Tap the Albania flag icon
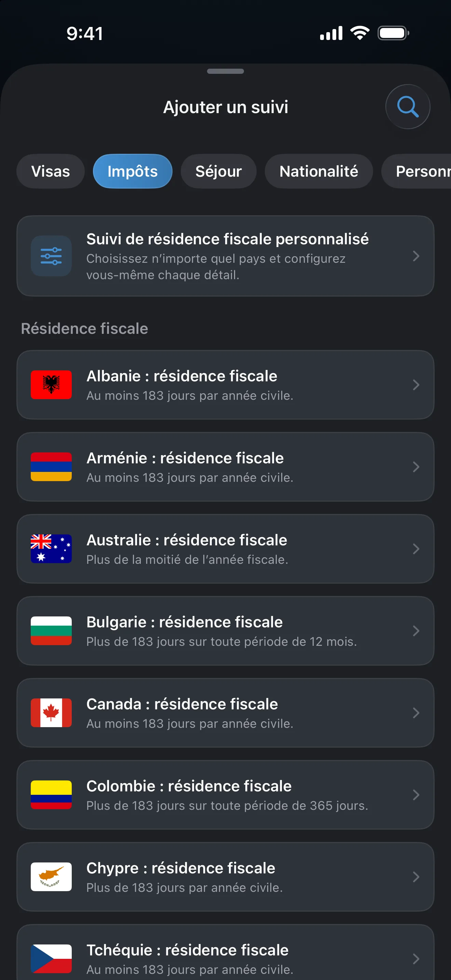The image size is (451, 980). tap(51, 385)
